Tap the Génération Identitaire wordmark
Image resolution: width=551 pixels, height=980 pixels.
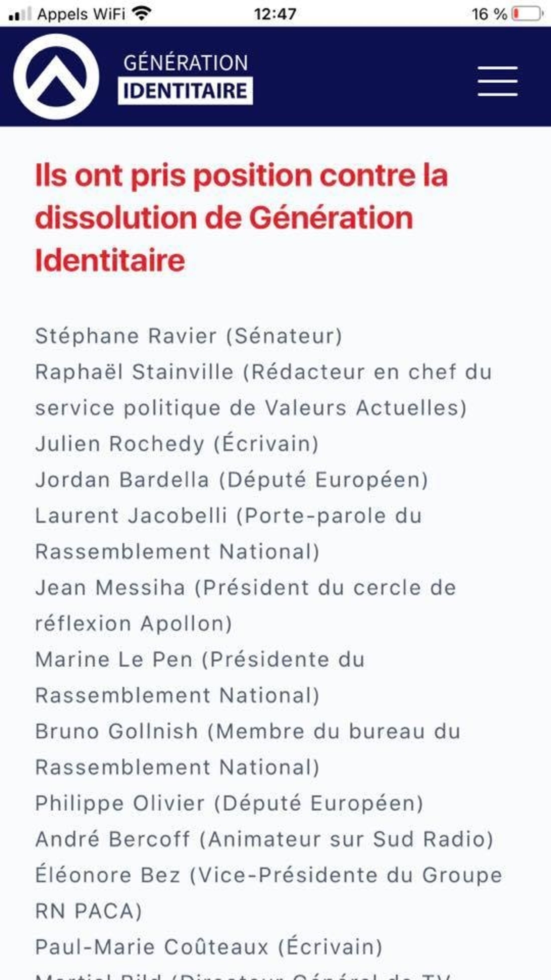pyautogui.click(x=186, y=79)
